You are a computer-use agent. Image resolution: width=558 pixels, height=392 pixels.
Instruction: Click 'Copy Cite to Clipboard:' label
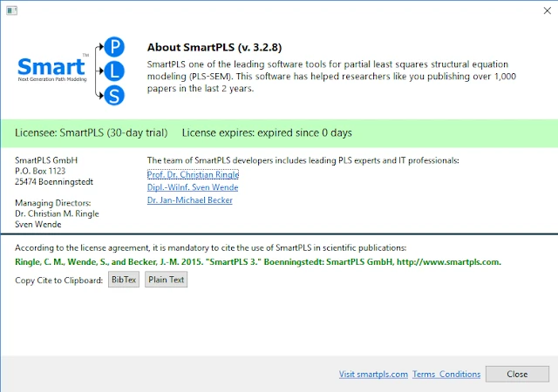pyautogui.click(x=59, y=280)
